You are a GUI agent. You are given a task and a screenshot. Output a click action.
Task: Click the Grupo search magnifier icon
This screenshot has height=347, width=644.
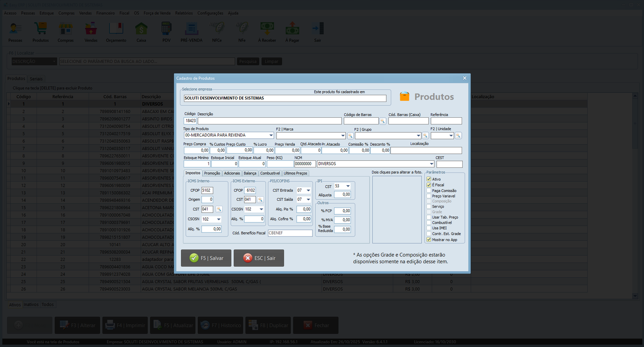point(425,136)
